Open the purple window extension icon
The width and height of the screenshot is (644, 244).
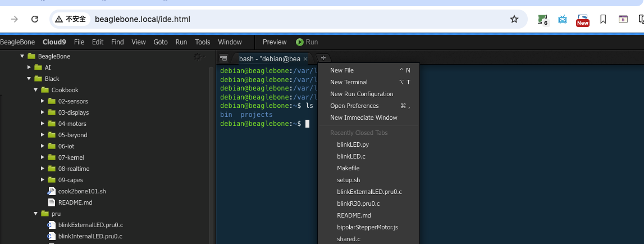[623, 19]
